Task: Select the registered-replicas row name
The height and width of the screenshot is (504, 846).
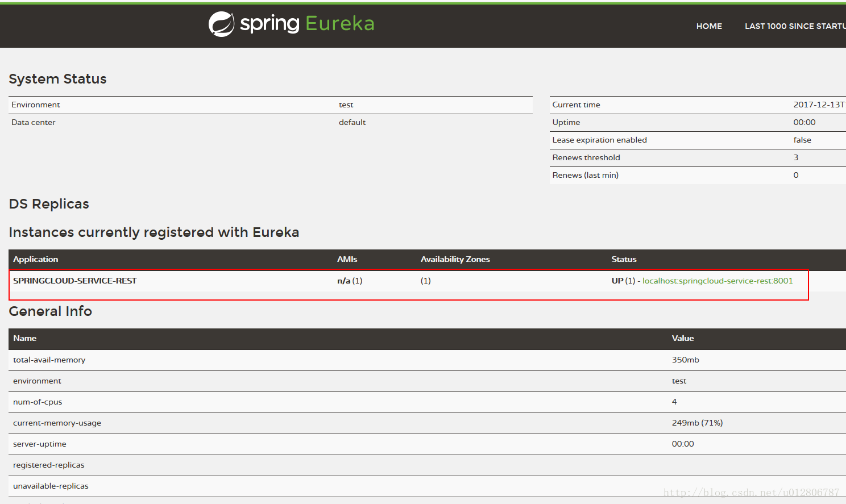Action: pyautogui.click(x=48, y=465)
